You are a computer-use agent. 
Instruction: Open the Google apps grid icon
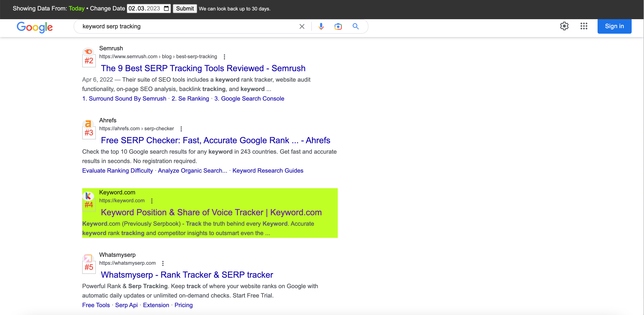pos(584,26)
